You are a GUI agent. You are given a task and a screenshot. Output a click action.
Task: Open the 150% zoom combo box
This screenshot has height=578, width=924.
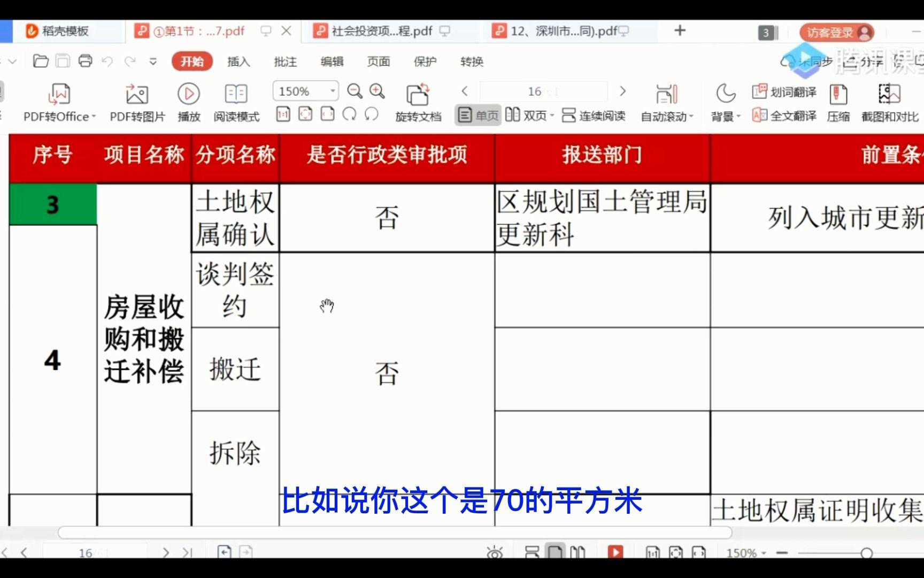point(305,91)
